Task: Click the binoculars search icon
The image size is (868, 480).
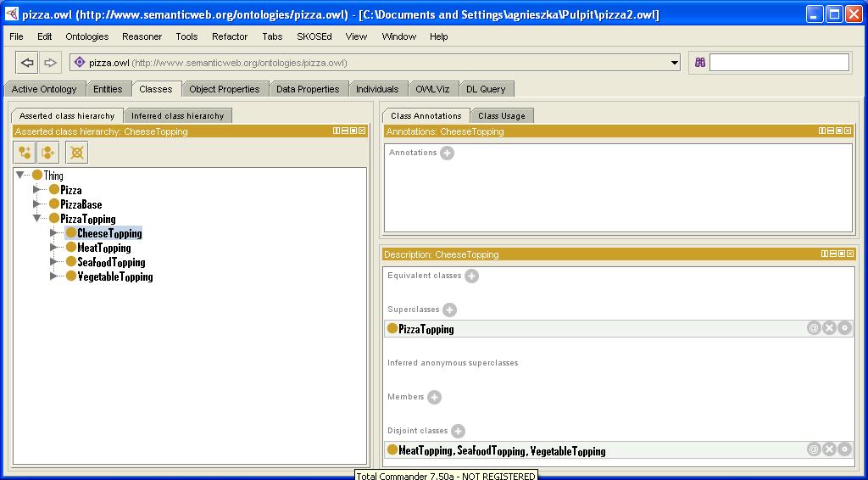Action: [x=699, y=63]
